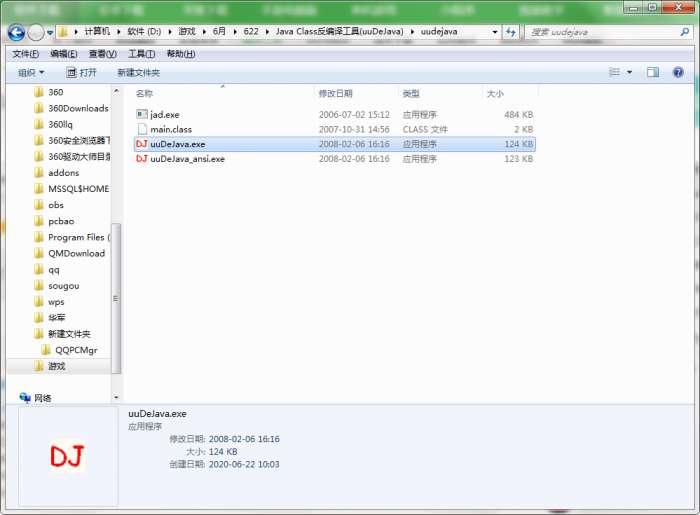This screenshot has height=515, width=700.
Task: Open the help icon
Action: [678, 72]
